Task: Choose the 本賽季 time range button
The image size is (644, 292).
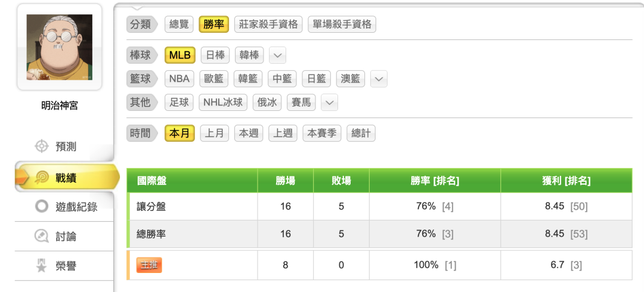Action: [x=322, y=133]
